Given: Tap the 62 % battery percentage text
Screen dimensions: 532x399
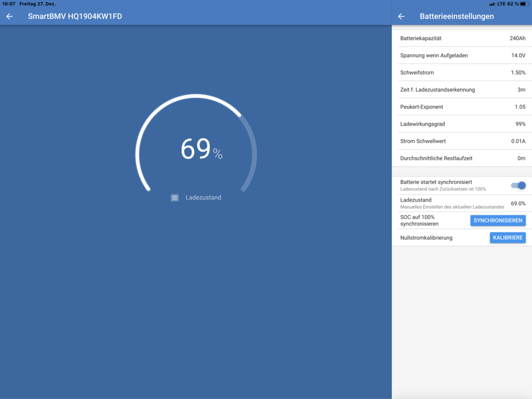Looking at the screenshot, I should tap(513, 4).
